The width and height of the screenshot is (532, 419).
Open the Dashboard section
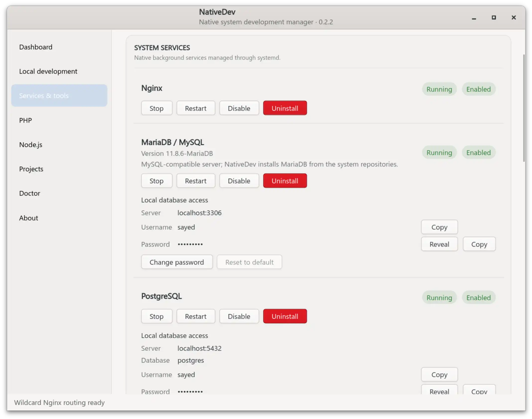[59, 47]
